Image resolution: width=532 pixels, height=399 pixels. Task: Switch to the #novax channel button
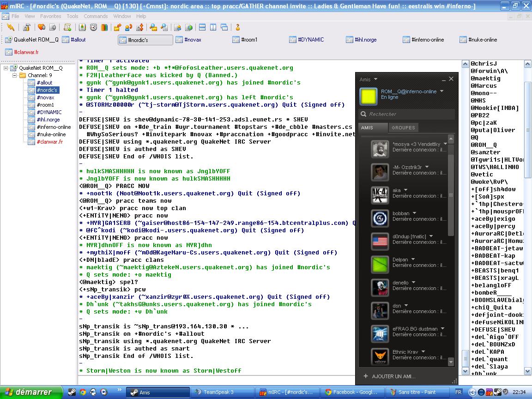click(x=193, y=40)
